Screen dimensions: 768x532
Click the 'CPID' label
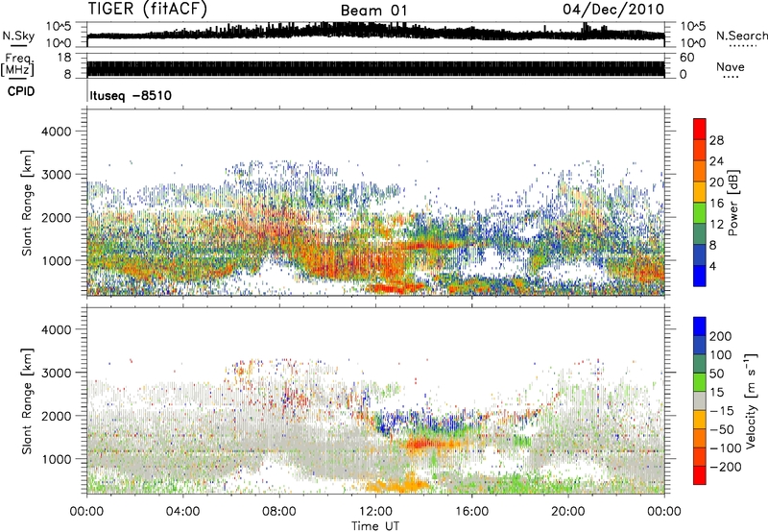coord(20,91)
